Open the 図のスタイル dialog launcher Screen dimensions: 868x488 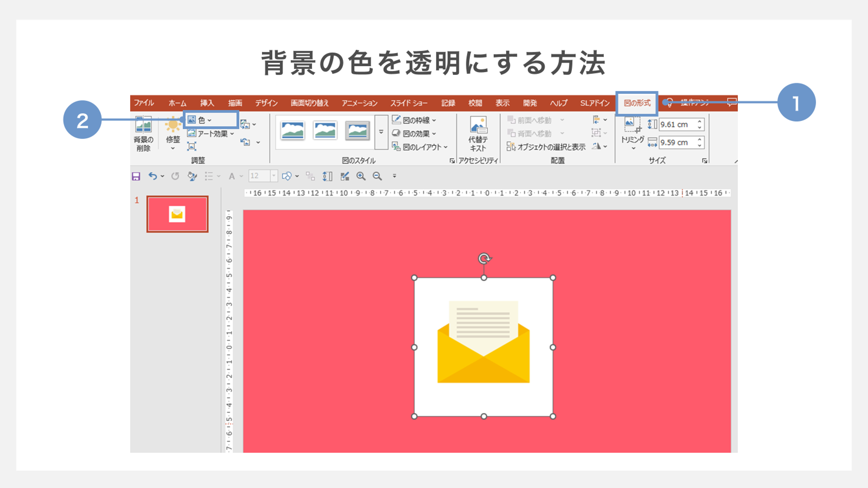[x=452, y=160]
